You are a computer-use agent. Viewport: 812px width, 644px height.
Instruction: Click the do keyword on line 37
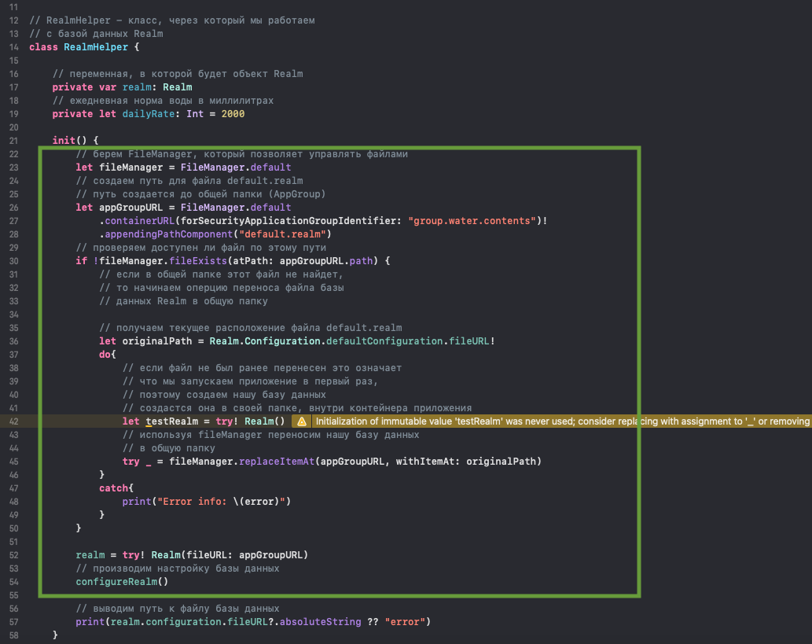pos(105,355)
